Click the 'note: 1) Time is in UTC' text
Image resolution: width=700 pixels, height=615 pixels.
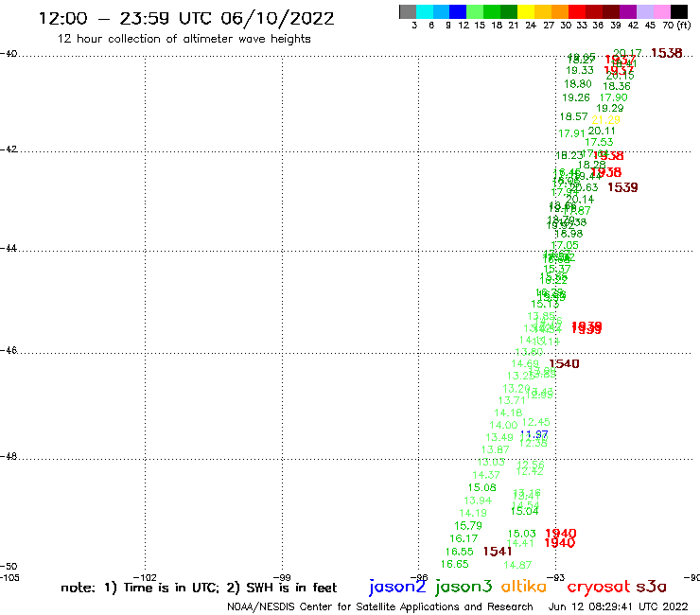(x=140, y=588)
